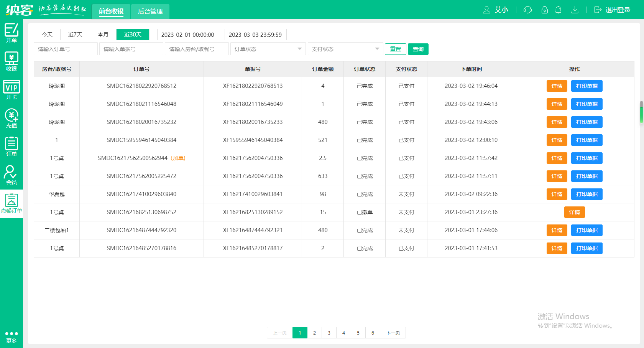Click the current page 1 button
The image size is (644, 348).
click(300, 333)
